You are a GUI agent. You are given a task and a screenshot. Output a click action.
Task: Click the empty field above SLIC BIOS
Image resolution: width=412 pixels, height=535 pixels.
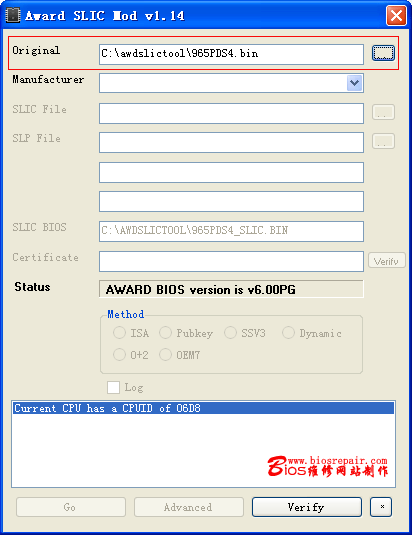pyautogui.click(x=231, y=201)
